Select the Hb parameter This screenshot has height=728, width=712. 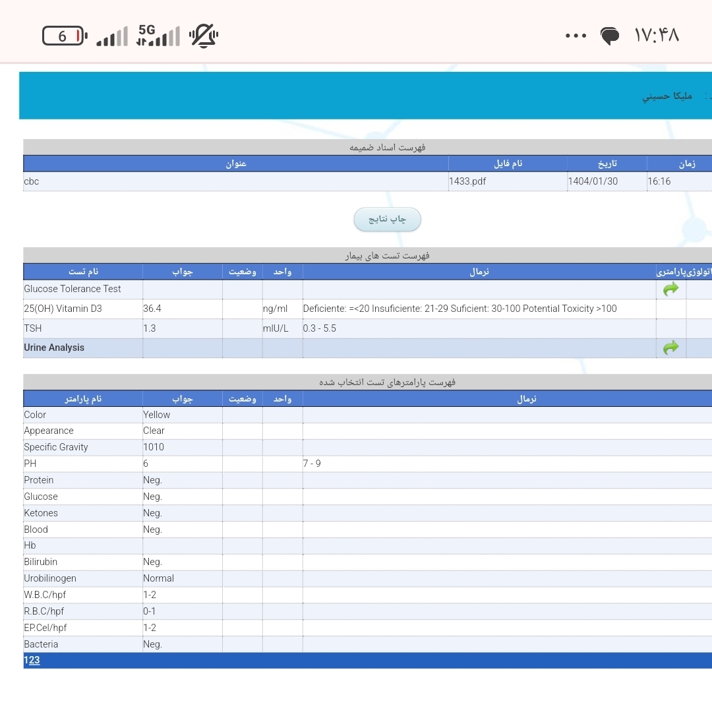coord(30,545)
